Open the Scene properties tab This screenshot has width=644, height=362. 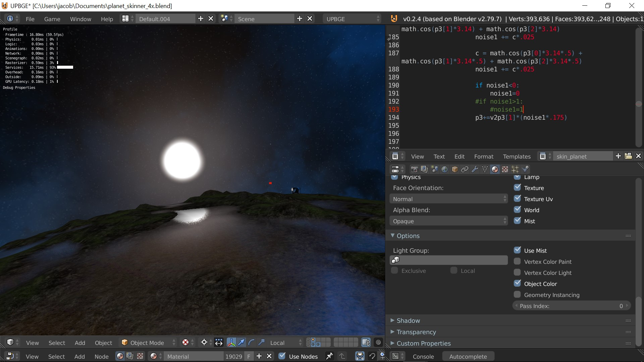point(434,169)
